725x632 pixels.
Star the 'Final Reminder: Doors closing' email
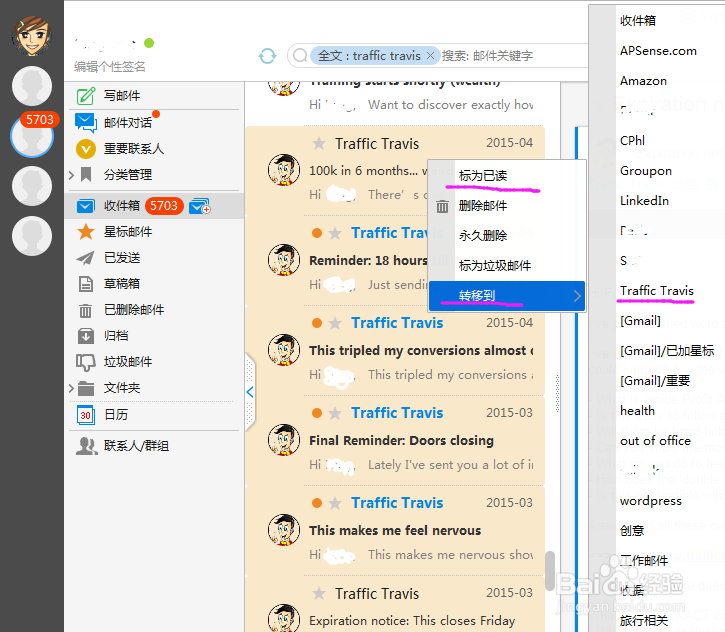335,413
